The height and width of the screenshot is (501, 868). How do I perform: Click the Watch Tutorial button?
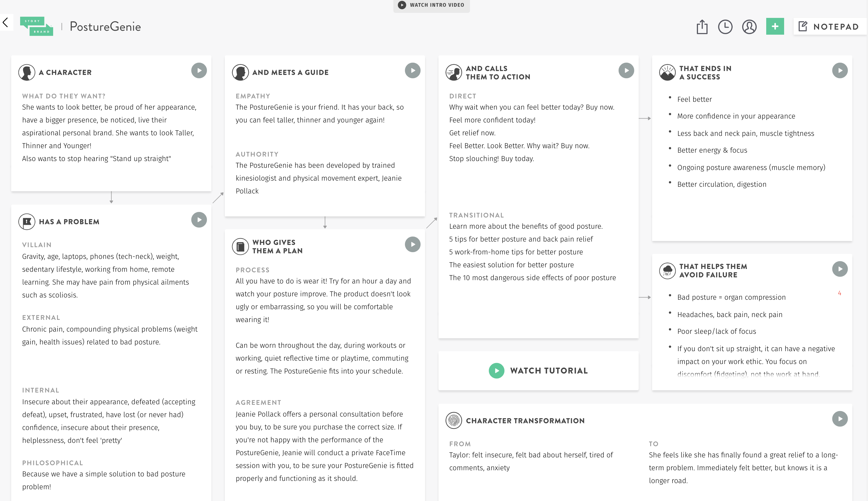(538, 371)
